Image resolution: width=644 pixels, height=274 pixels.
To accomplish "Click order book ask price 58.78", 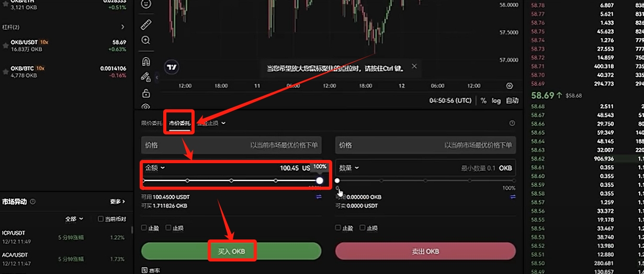I will pos(538,5).
